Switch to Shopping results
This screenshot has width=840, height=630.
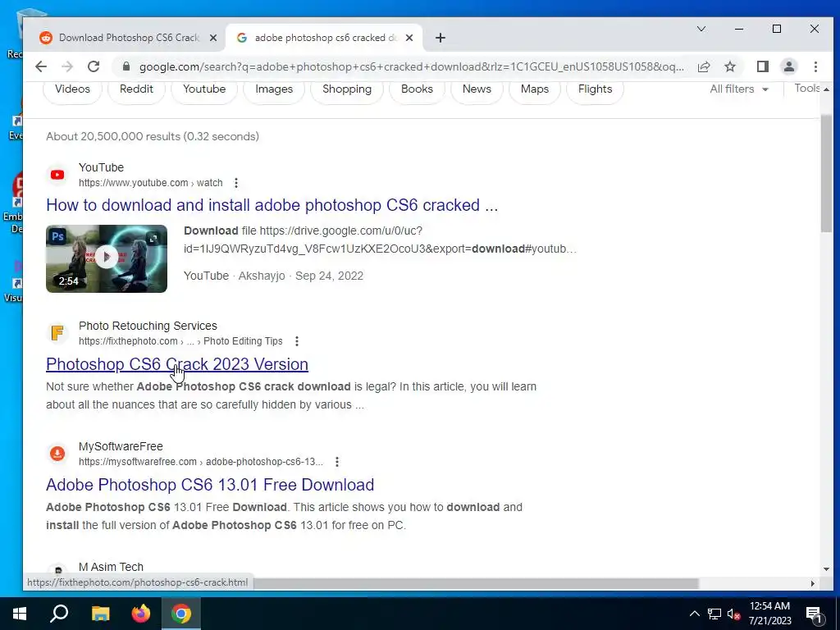click(347, 89)
